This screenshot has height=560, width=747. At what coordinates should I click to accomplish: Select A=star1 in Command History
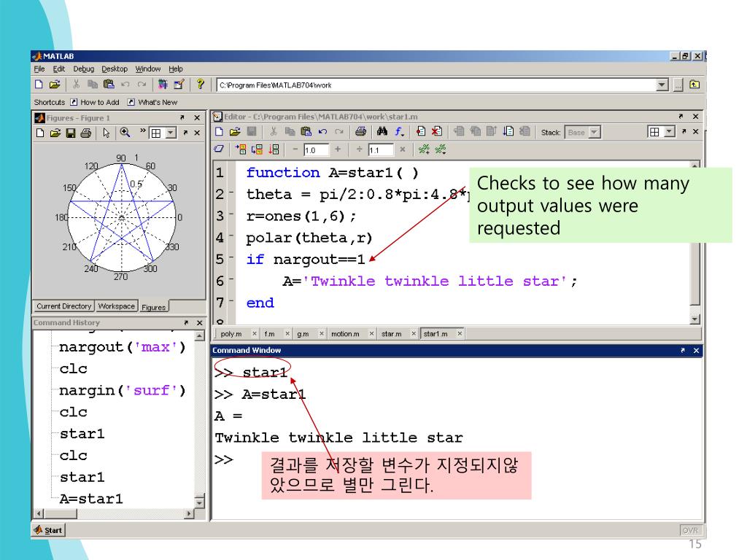(91, 499)
